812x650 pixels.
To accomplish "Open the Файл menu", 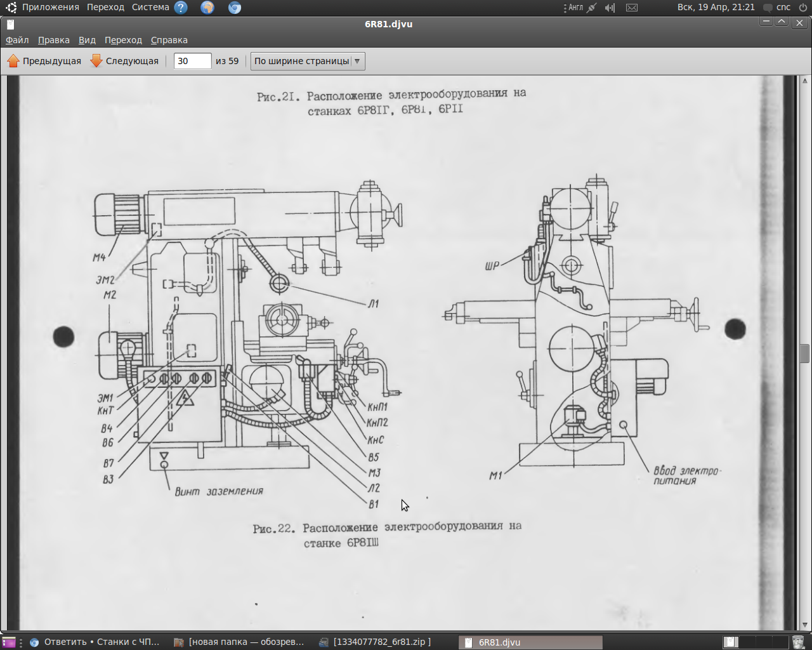I will (x=17, y=40).
